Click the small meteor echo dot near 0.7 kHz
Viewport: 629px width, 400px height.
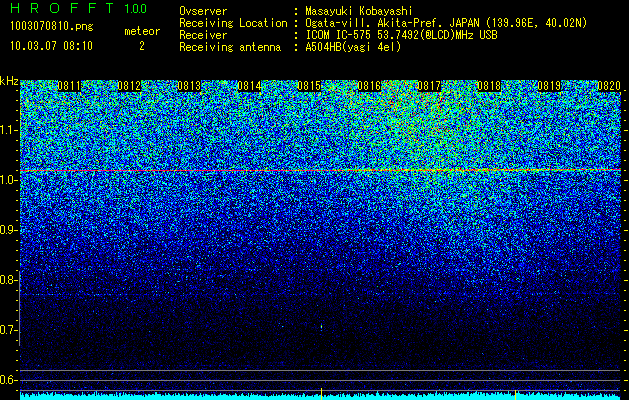point(321,327)
